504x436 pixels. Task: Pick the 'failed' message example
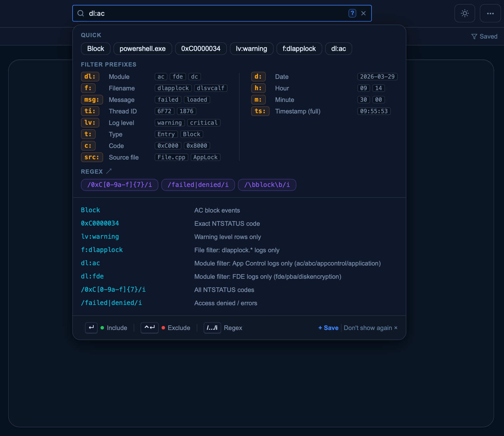point(168,100)
